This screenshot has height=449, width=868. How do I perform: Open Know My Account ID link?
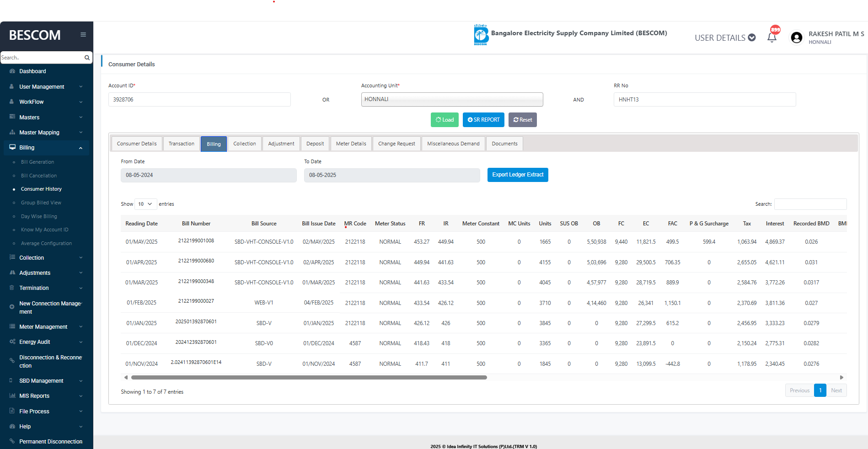(x=44, y=230)
